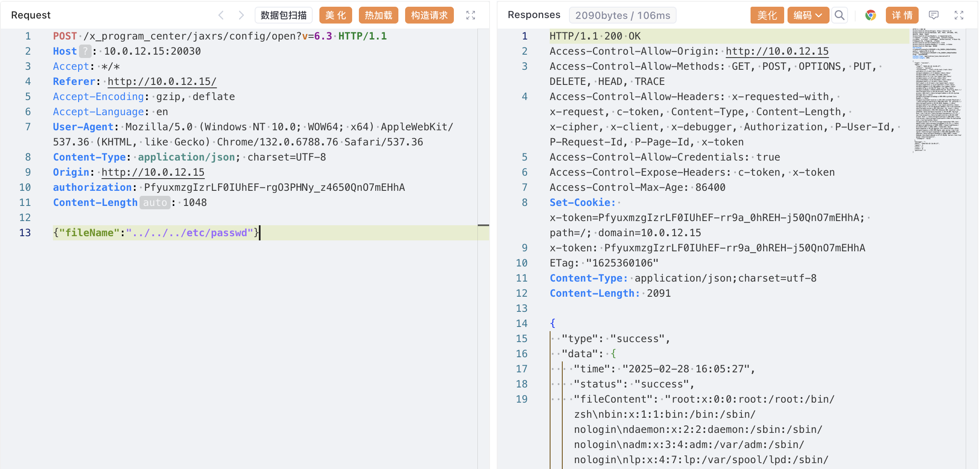Image resolution: width=980 pixels, height=469 pixels.
Task: Click the response comment bubble icon
Action: pos(933,16)
